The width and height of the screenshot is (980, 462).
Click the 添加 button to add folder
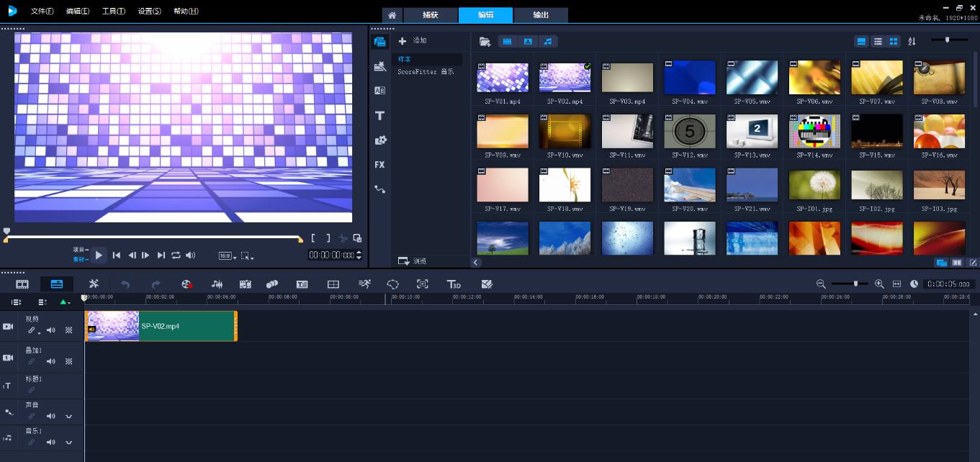click(x=413, y=41)
